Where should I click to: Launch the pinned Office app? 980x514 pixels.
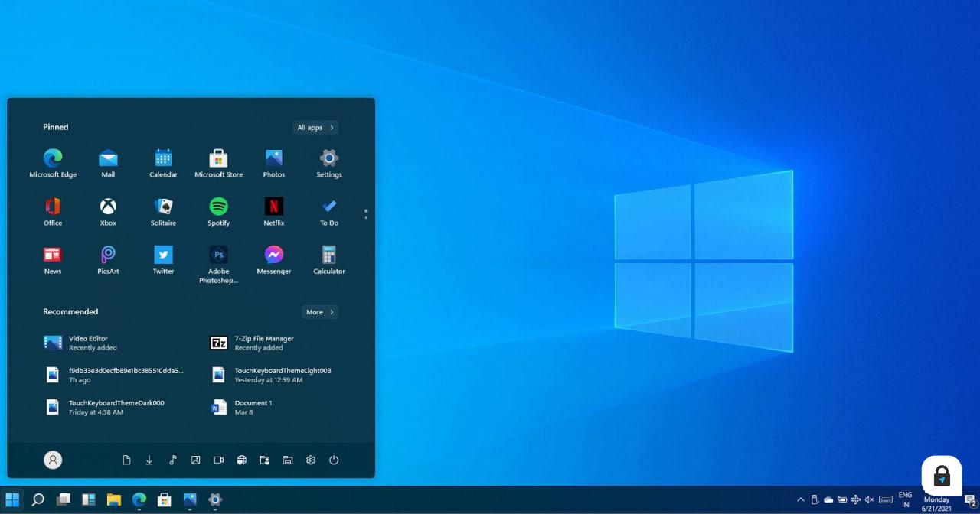53,211
